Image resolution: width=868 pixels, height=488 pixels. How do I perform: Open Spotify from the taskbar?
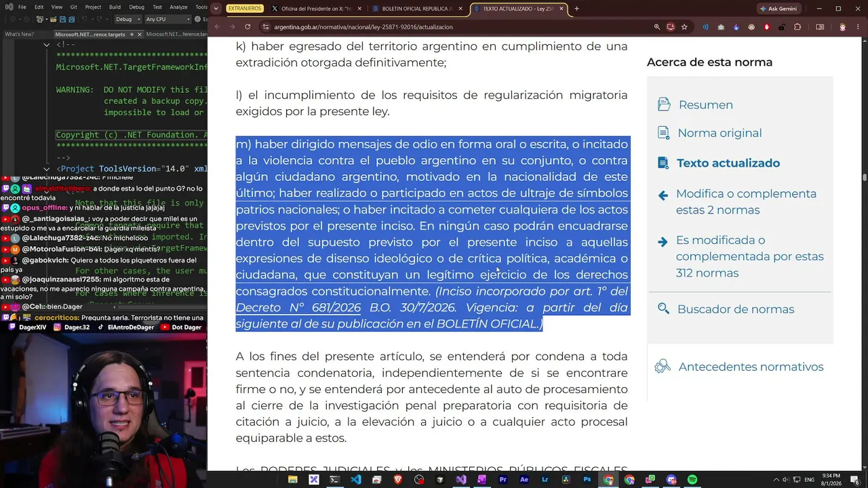[692, 480]
